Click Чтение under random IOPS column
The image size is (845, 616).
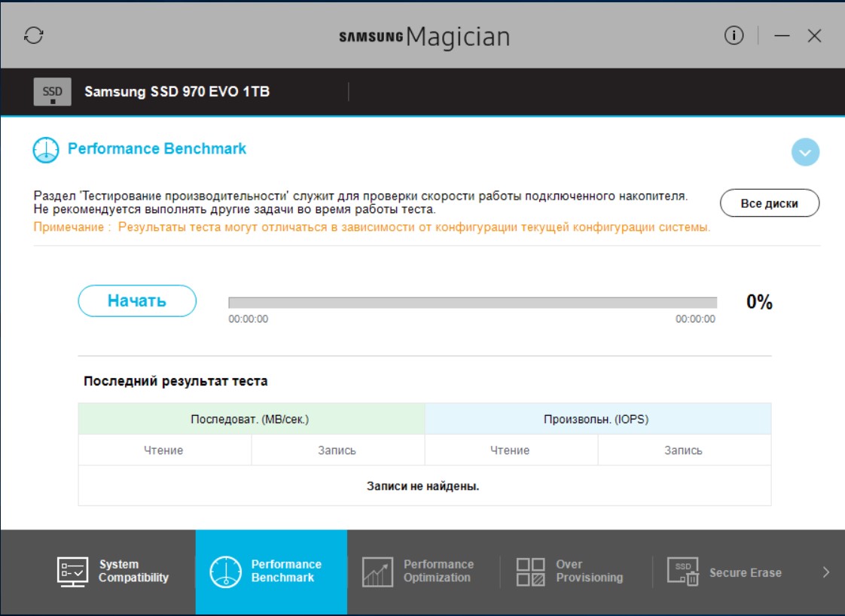[511, 450]
